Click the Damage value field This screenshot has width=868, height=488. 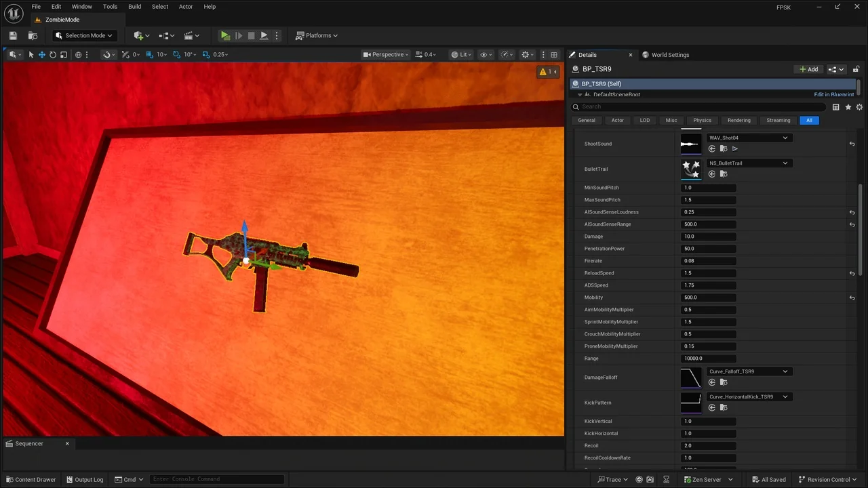click(708, 237)
